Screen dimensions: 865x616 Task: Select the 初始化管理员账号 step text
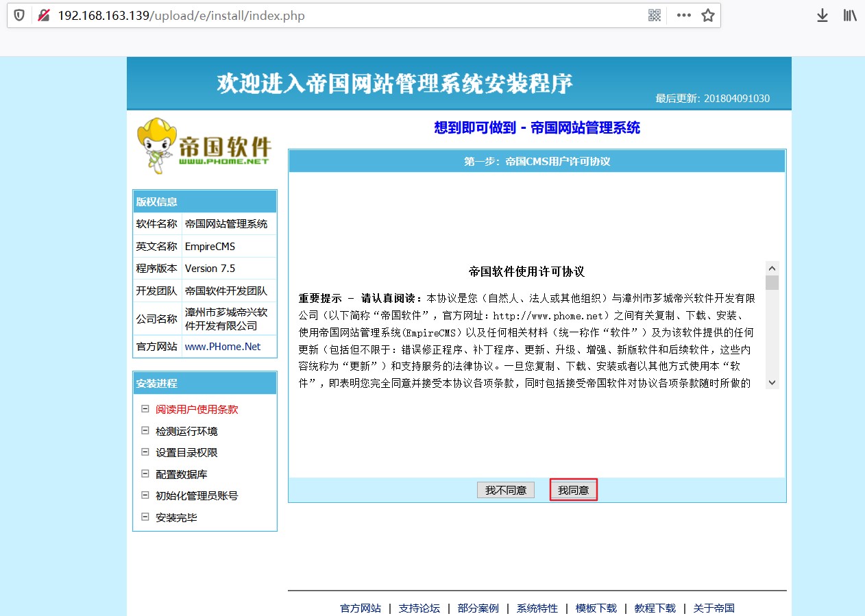tap(197, 495)
